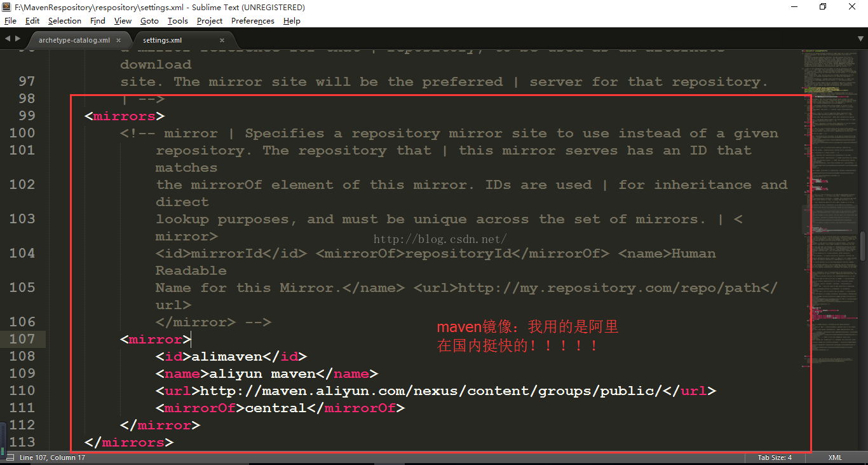Click line number 102 in gutter
This screenshot has width=868, height=465.
click(22, 184)
